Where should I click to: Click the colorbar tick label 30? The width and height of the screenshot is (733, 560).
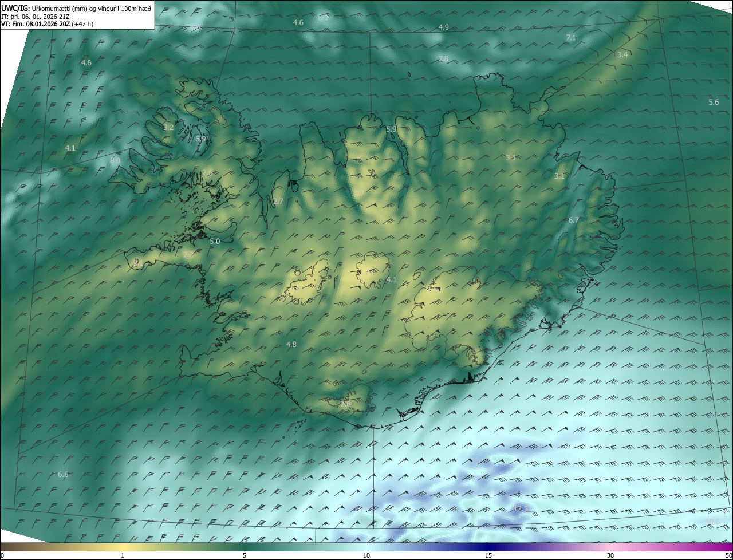[x=610, y=555]
